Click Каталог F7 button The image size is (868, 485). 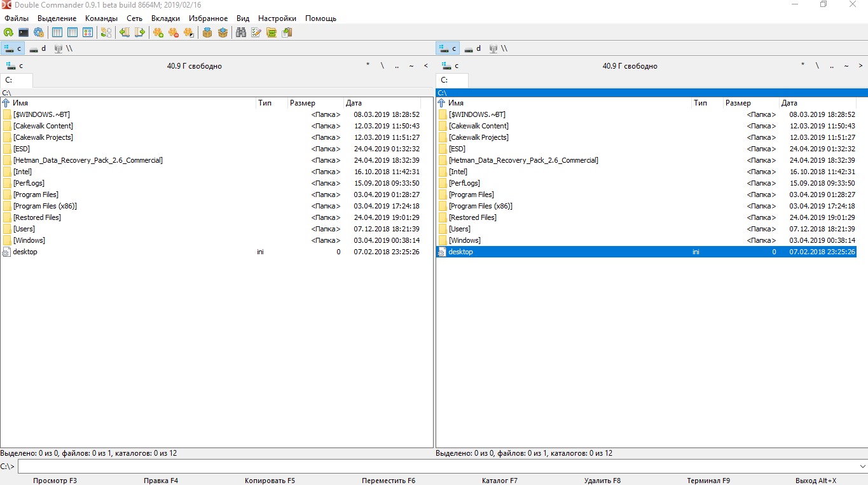500,481
